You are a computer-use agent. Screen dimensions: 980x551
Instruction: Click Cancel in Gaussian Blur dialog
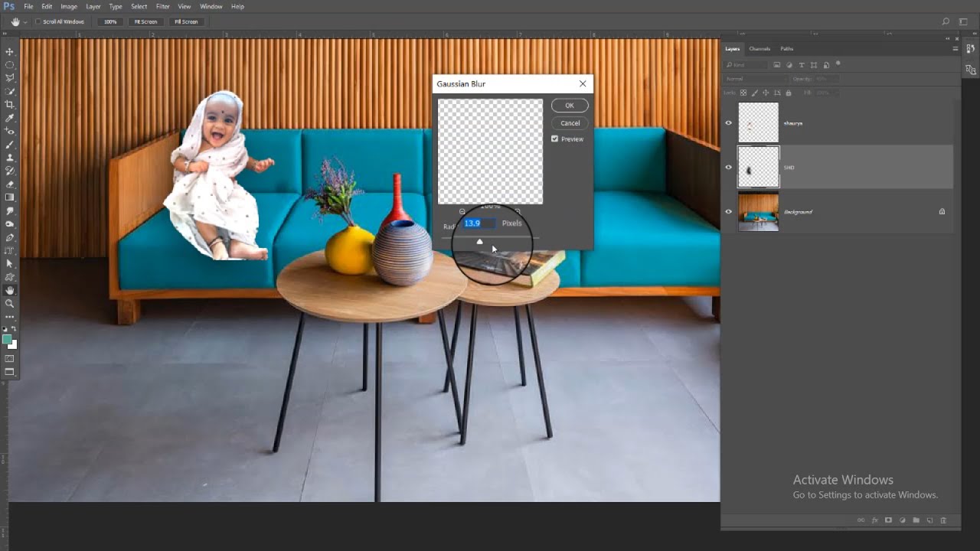570,123
